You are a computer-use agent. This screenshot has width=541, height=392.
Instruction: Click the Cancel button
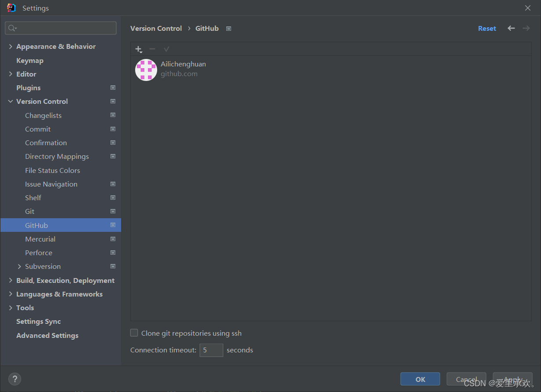pos(466,379)
